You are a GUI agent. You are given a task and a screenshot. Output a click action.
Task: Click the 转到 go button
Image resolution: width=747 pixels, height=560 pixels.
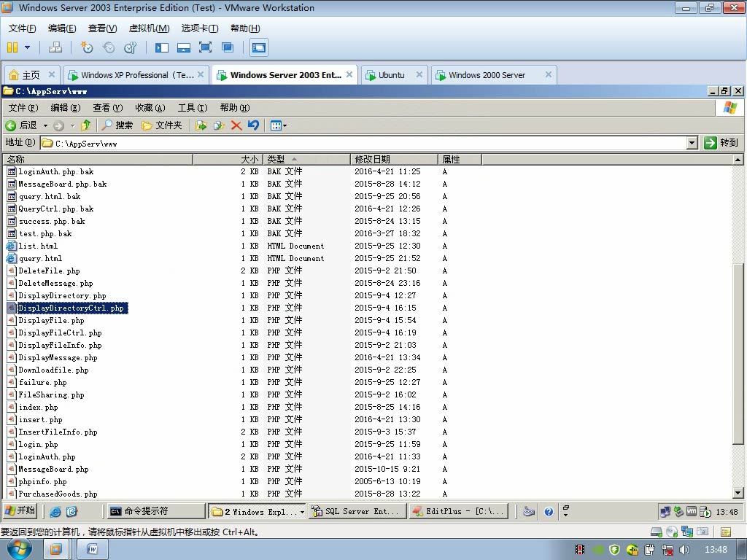click(721, 142)
